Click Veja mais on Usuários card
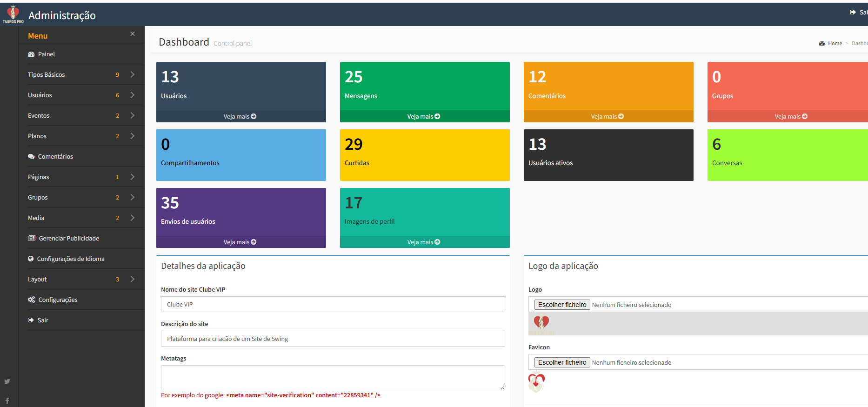This screenshot has width=868, height=407. [240, 117]
